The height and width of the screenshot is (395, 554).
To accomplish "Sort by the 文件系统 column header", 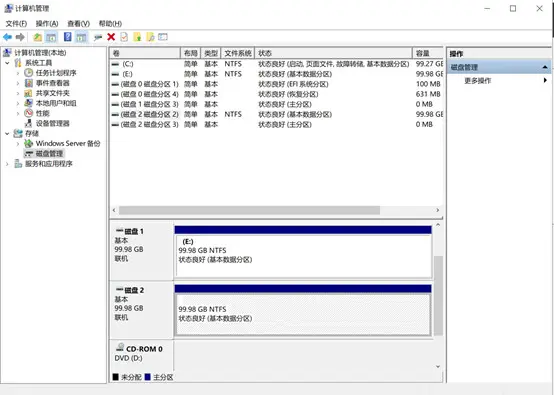I will coord(238,53).
